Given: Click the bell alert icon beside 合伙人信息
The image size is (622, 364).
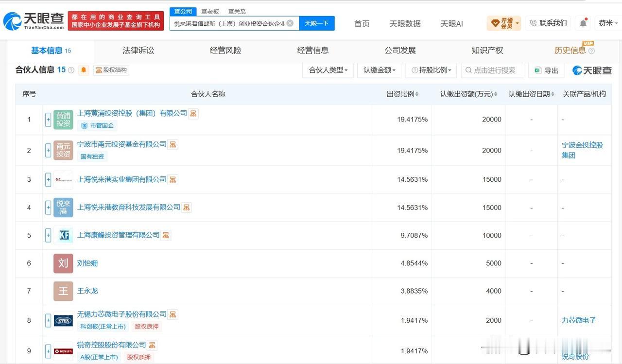Looking at the screenshot, I should [x=84, y=70].
